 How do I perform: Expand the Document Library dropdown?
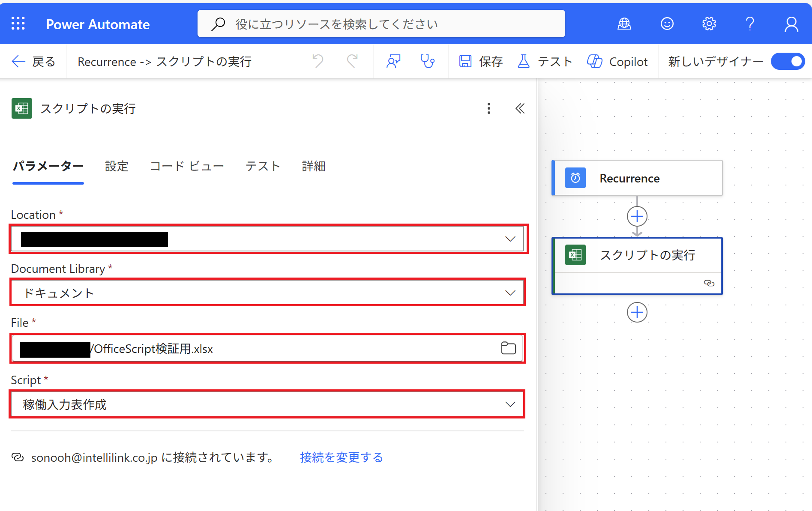click(510, 293)
